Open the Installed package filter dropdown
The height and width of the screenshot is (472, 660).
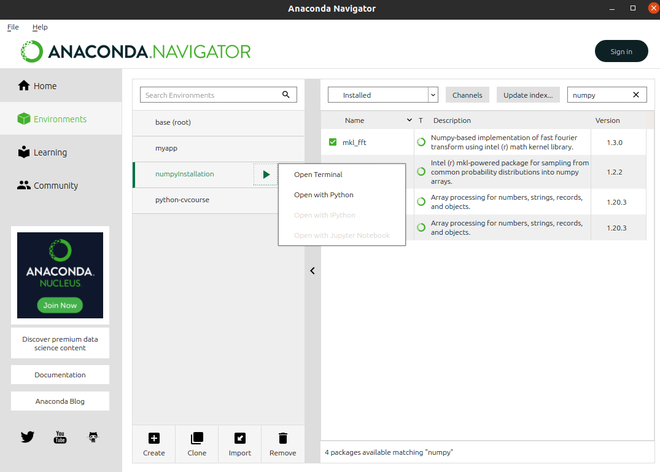point(383,95)
